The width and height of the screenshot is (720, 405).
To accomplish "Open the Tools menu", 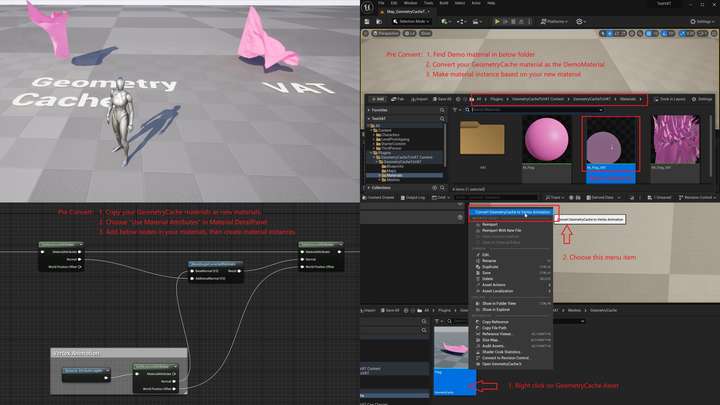I will (x=429, y=3).
